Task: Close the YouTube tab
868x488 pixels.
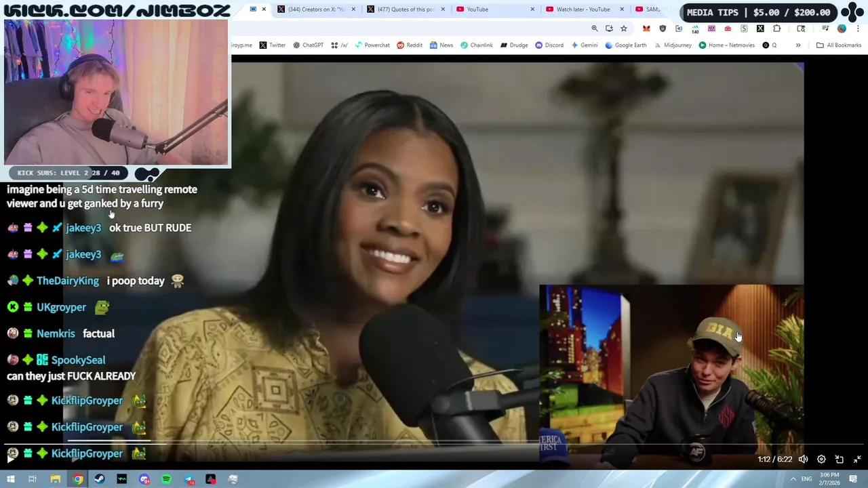Action: [532, 9]
